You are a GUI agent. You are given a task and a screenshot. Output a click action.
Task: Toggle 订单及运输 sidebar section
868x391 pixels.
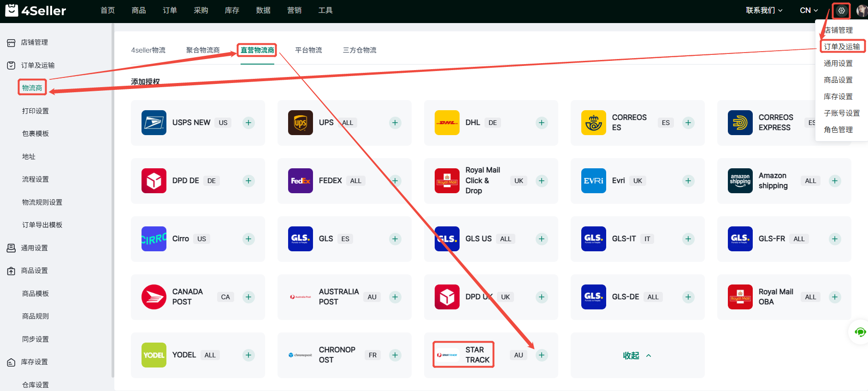[x=38, y=65]
